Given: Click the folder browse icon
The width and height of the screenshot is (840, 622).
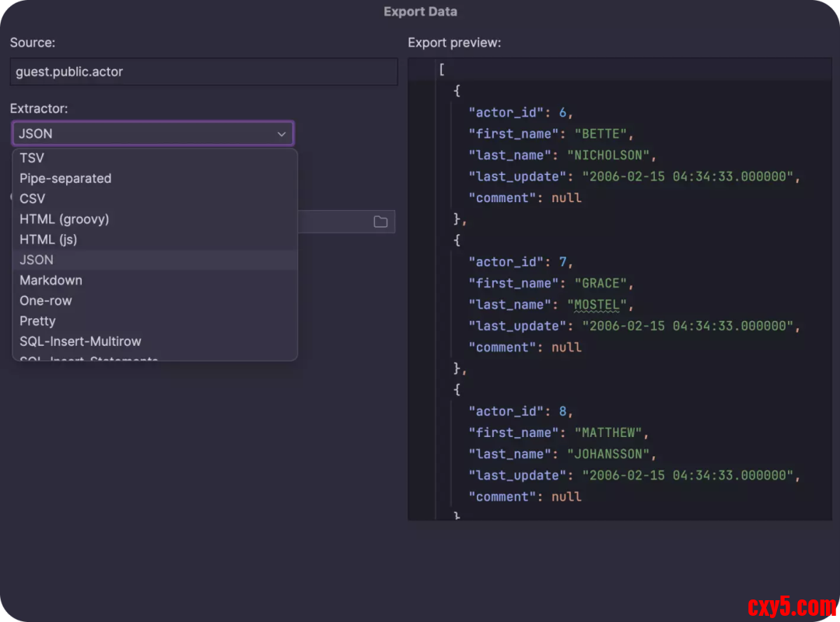Looking at the screenshot, I should [380, 222].
